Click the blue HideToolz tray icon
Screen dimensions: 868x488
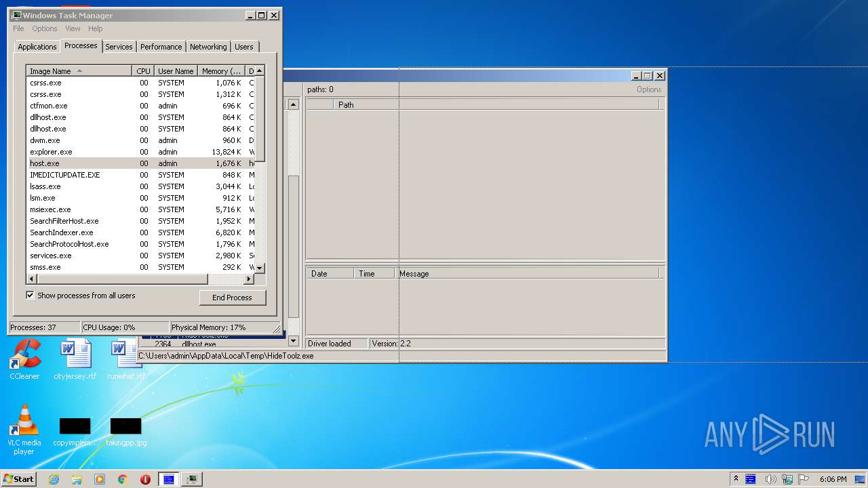click(x=751, y=479)
